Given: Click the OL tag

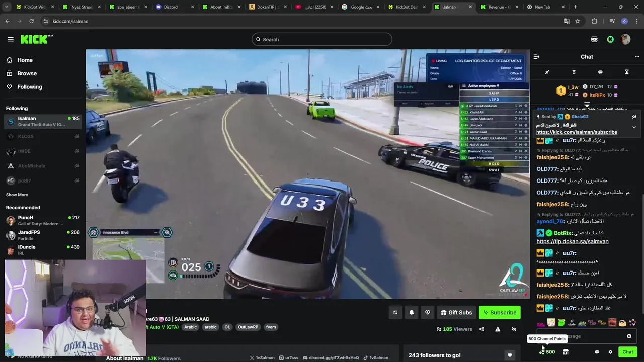Looking at the screenshot, I should 227,327.
